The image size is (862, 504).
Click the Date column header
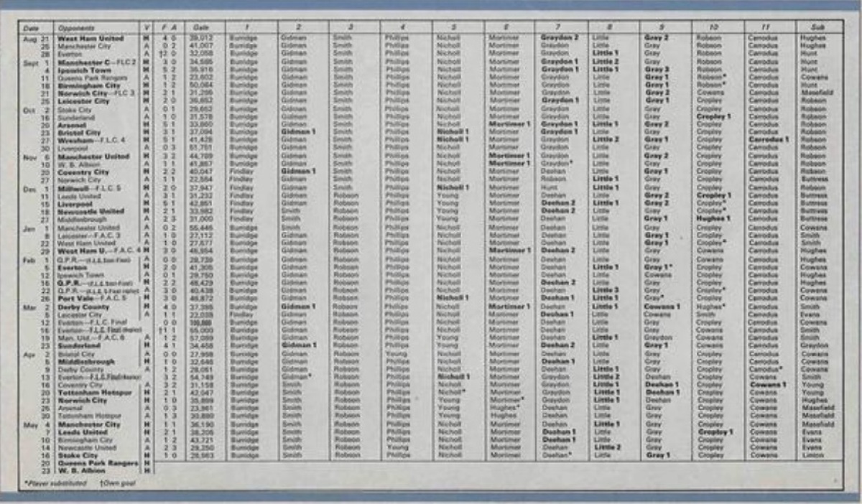click(32, 27)
